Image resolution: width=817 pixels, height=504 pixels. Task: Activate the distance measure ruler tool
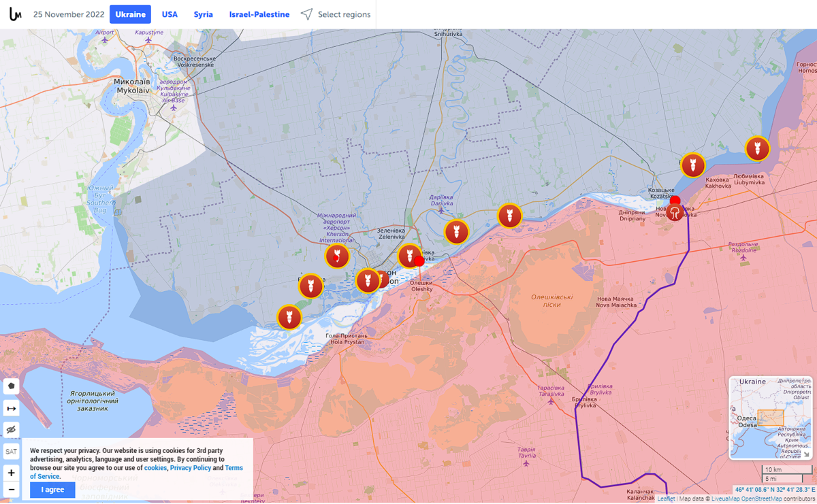pyautogui.click(x=12, y=408)
